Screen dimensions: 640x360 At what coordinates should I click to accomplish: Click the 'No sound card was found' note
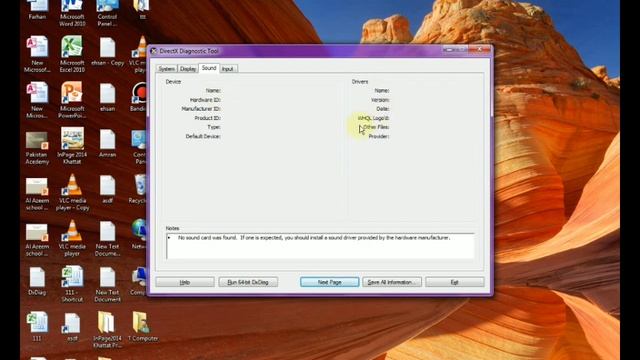coord(314,238)
